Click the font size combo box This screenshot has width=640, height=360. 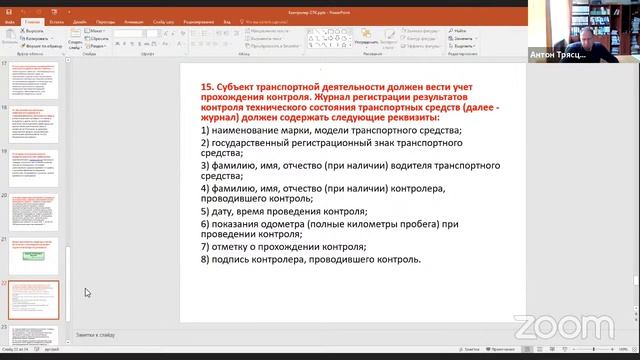pyautogui.click(x=152, y=33)
